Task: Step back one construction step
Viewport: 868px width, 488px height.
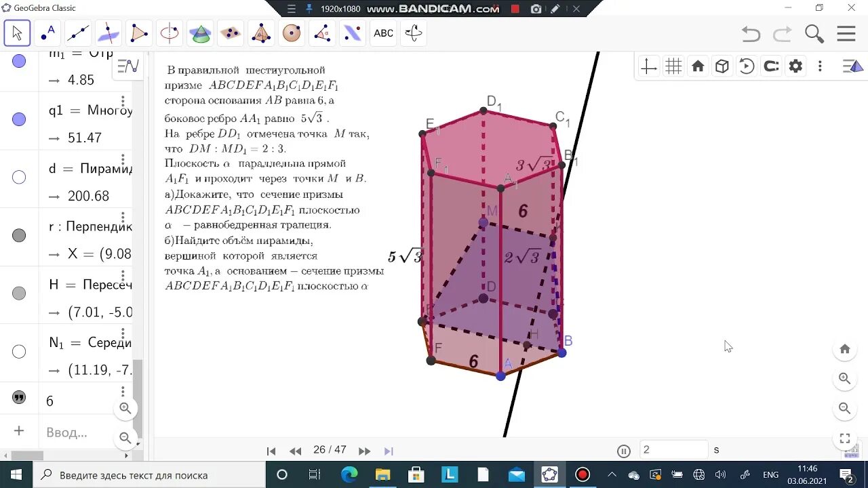Action: tap(295, 451)
